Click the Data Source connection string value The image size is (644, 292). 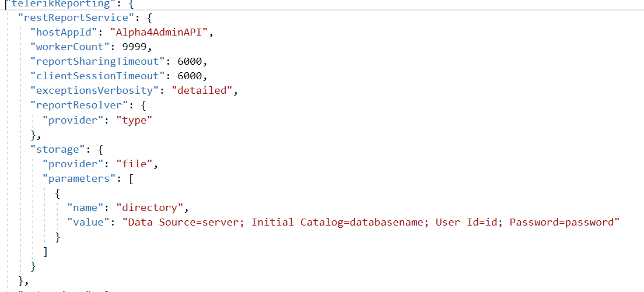[x=371, y=222]
